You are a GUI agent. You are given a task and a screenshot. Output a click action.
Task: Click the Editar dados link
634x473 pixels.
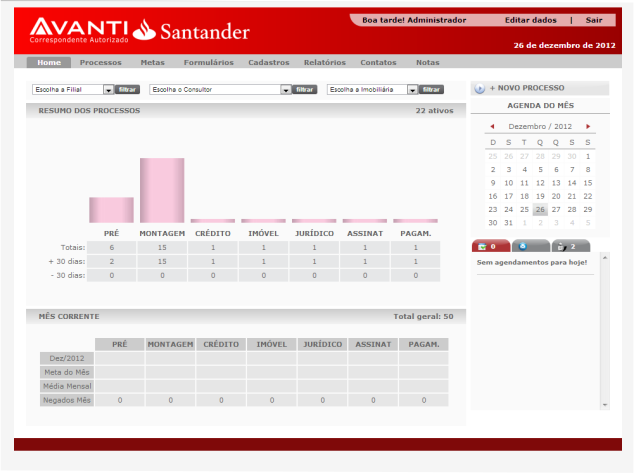click(529, 20)
